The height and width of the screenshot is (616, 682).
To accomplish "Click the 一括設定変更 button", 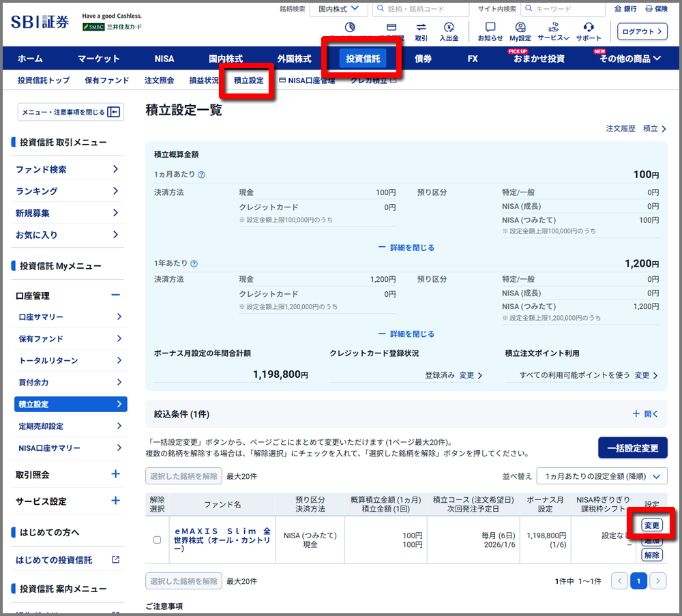I will coord(632,448).
